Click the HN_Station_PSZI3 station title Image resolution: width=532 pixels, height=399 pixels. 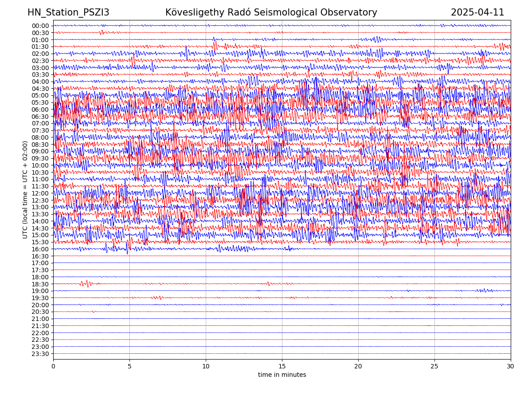coord(68,13)
